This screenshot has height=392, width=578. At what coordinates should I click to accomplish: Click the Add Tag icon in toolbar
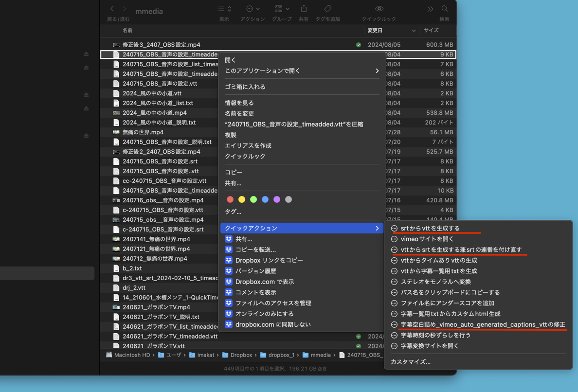328,9
